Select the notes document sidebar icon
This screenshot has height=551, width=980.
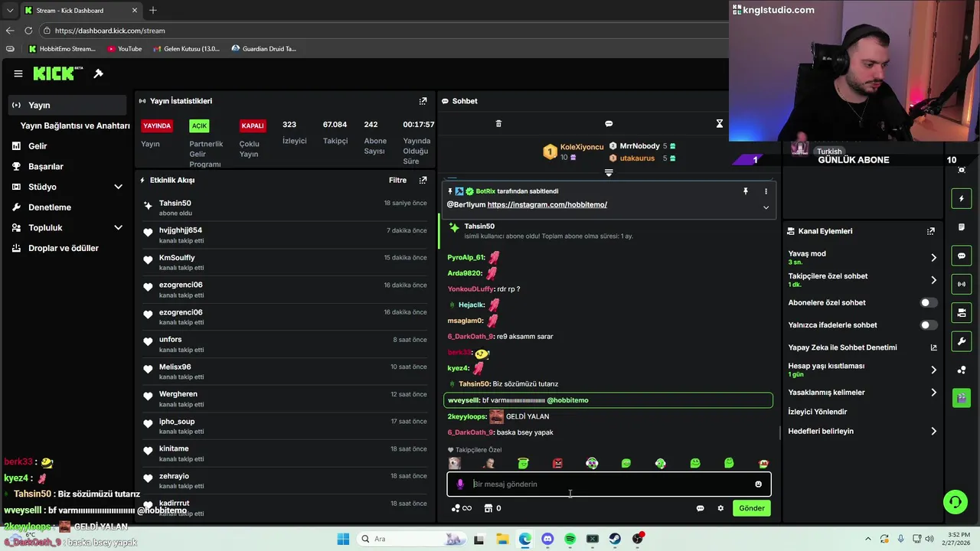click(962, 227)
